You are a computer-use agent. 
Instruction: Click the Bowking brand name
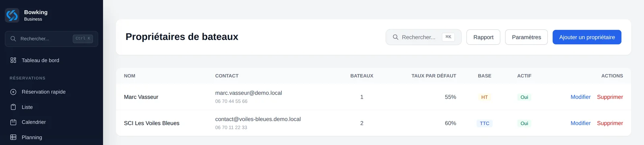click(x=36, y=12)
